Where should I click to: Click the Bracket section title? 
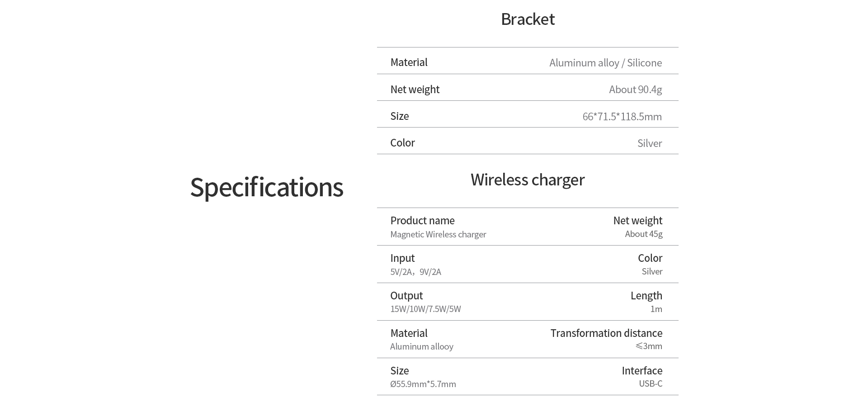528,19
